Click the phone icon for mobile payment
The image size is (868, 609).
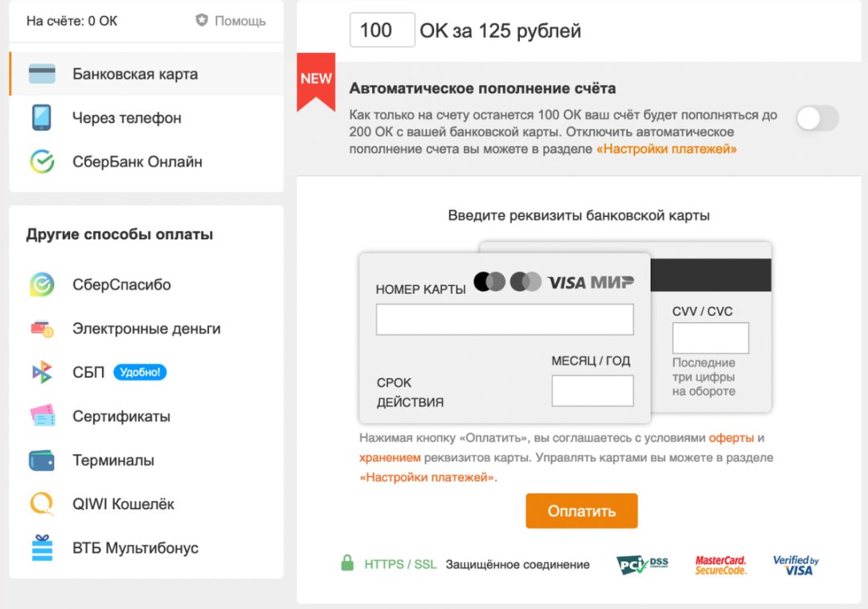pos(42,118)
